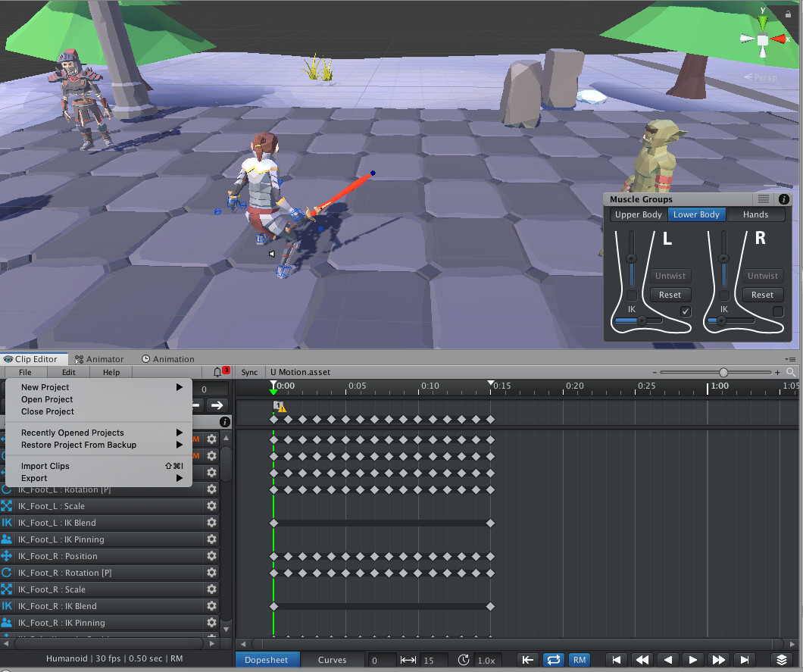The width and height of the screenshot is (803, 672).
Task: Toggle the RM mode button
Action: [580, 660]
